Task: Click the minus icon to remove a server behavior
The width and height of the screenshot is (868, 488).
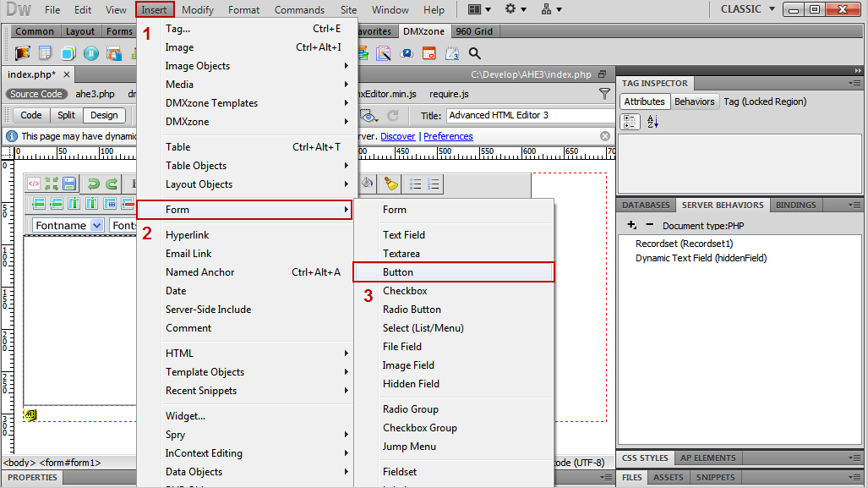Action: tap(649, 225)
